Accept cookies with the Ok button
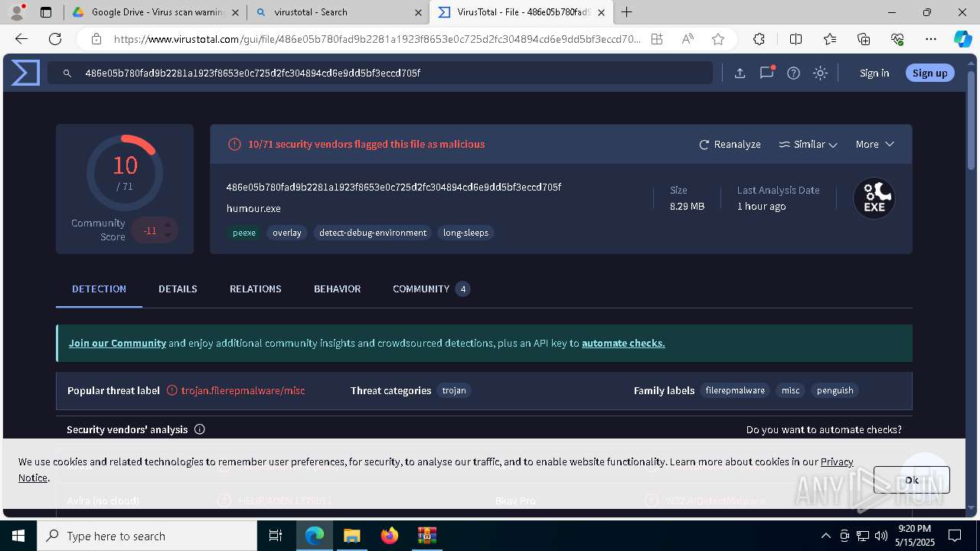Image resolution: width=980 pixels, height=551 pixels. 911,480
